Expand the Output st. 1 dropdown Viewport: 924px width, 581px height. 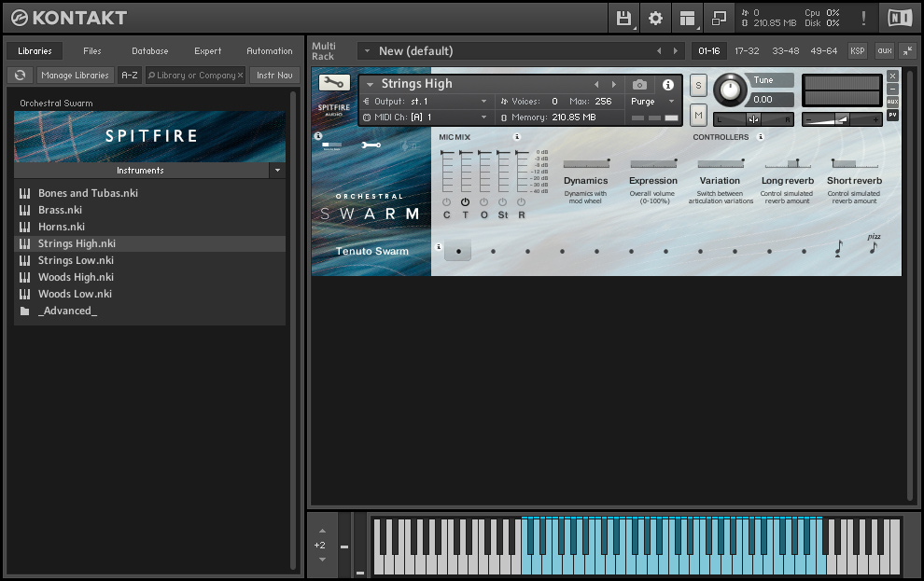[x=483, y=101]
